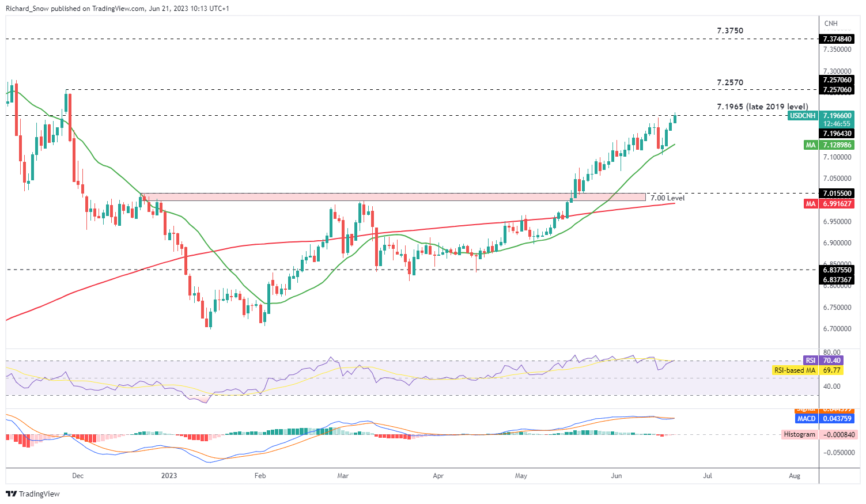The image size is (866, 504).
Task: Click the 6.837550 price level label
Action: coord(837,270)
